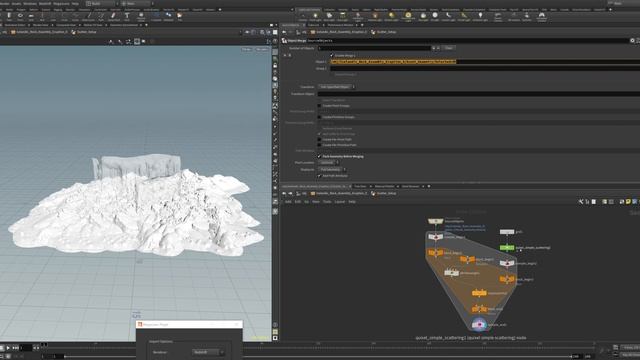Open the viewport No cam menu
Image resolution: width=640 pixels, height=360 pixels.
click(262, 49)
